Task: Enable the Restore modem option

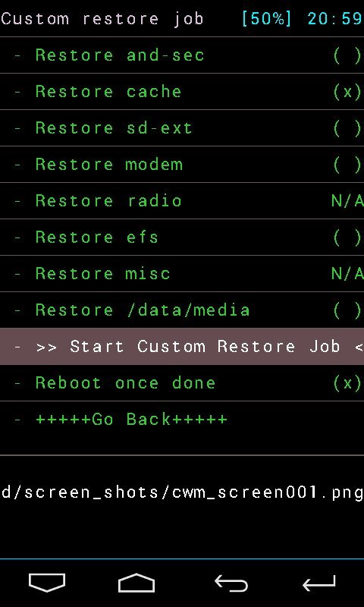Action: pos(347,165)
